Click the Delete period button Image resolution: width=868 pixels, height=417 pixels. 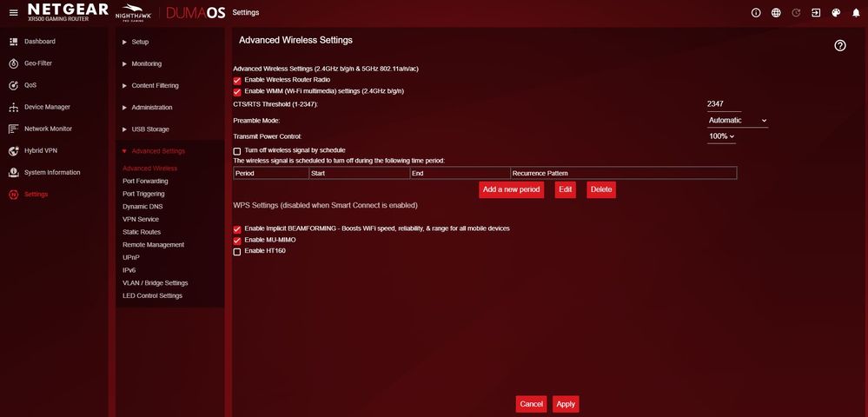pos(601,189)
